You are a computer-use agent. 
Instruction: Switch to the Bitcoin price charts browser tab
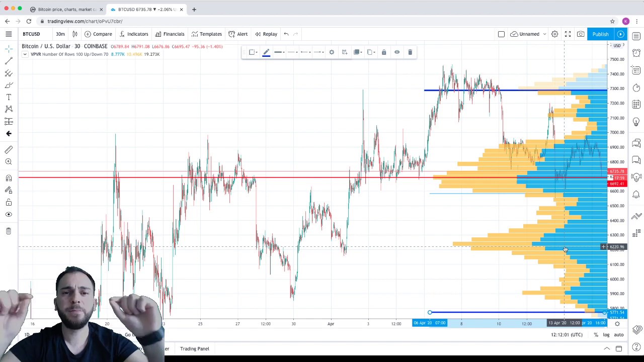point(66,9)
